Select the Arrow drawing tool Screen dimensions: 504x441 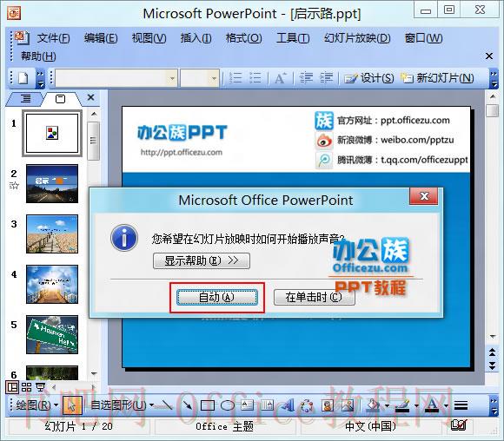(x=187, y=405)
